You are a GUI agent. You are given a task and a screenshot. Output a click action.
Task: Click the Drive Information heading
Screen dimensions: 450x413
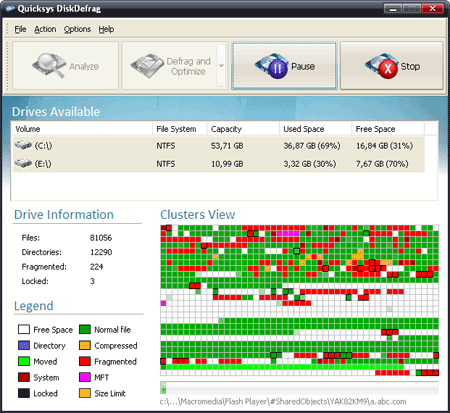(x=64, y=215)
